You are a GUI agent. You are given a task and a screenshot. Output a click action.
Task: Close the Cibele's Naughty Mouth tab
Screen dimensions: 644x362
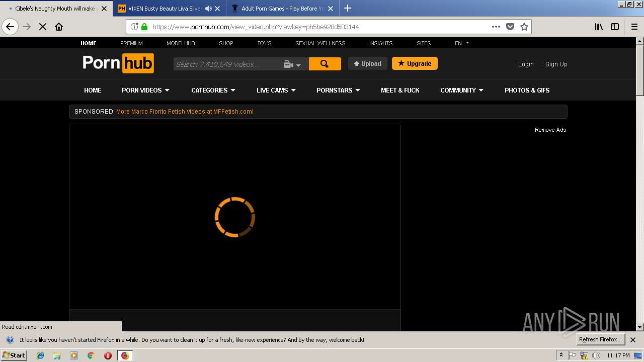104,9
